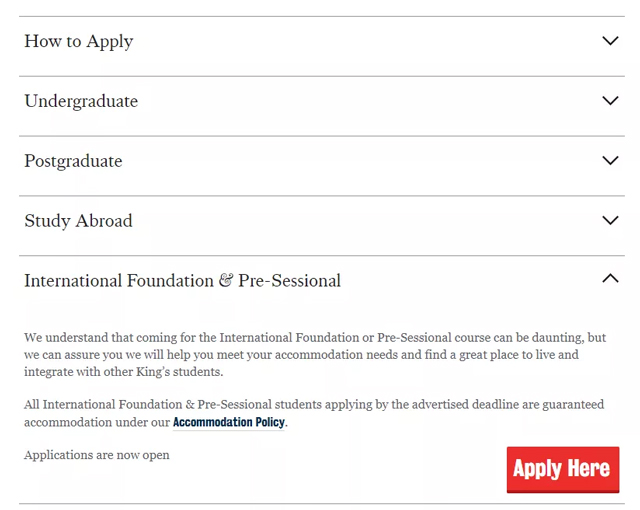Image resolution: width=640 pixels, height=510 pixels.
Task: Open the Undergraduate accordion title
Action: click(81, 101)
